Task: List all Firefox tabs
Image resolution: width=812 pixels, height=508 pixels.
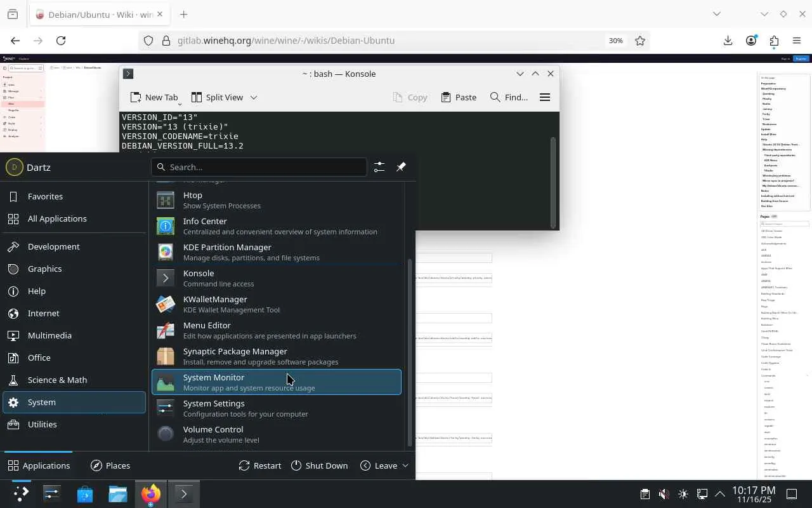Action: click(x=717, y=14)
